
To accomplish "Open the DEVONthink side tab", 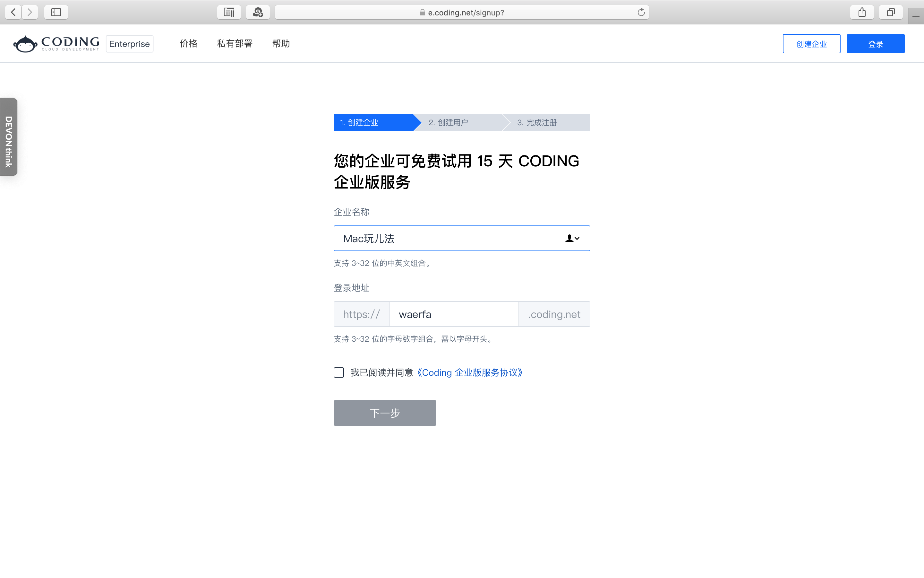I will pos(8,137).
